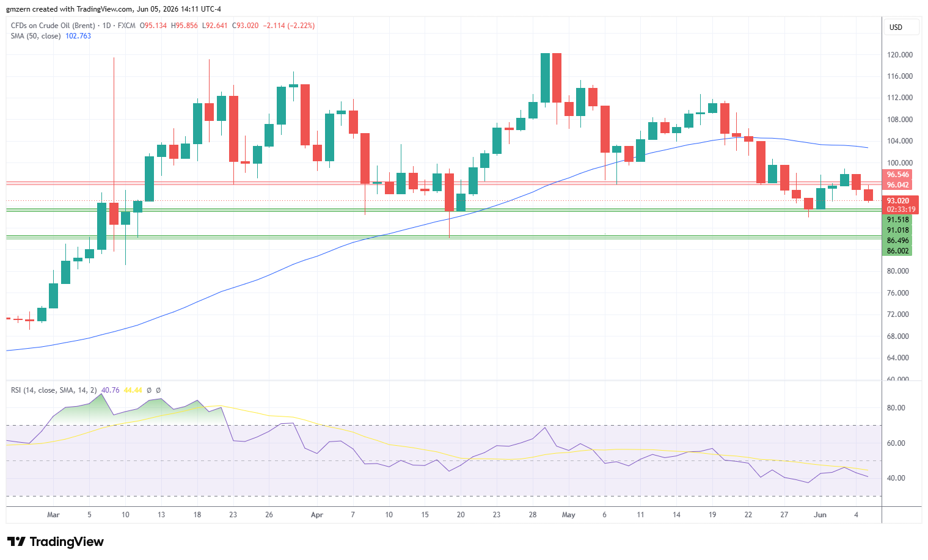The width and height of the screenshot is (928, 560).
Task: Open the USD currency selector
Action: pos(902,27)
